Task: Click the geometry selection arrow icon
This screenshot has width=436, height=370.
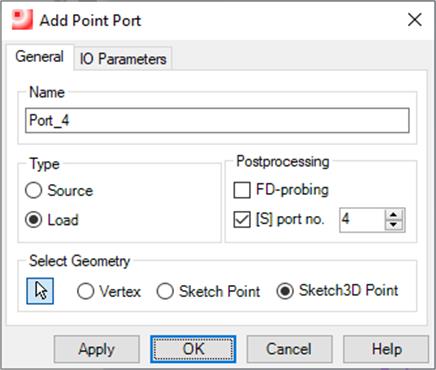Action: 40,291
